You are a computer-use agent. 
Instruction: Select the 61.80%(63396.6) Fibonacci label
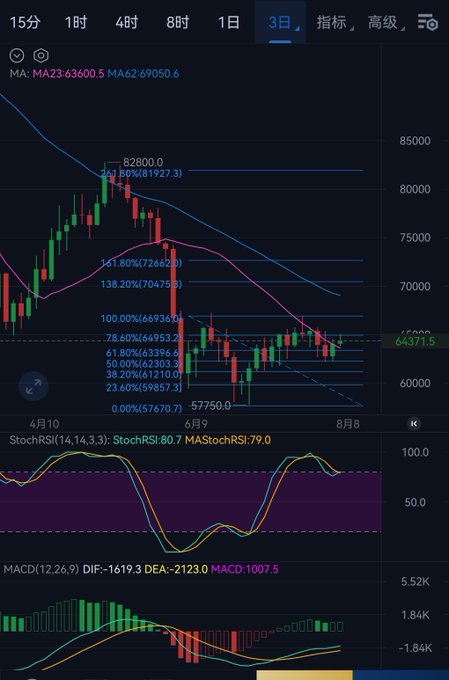(x=143, y=353)
